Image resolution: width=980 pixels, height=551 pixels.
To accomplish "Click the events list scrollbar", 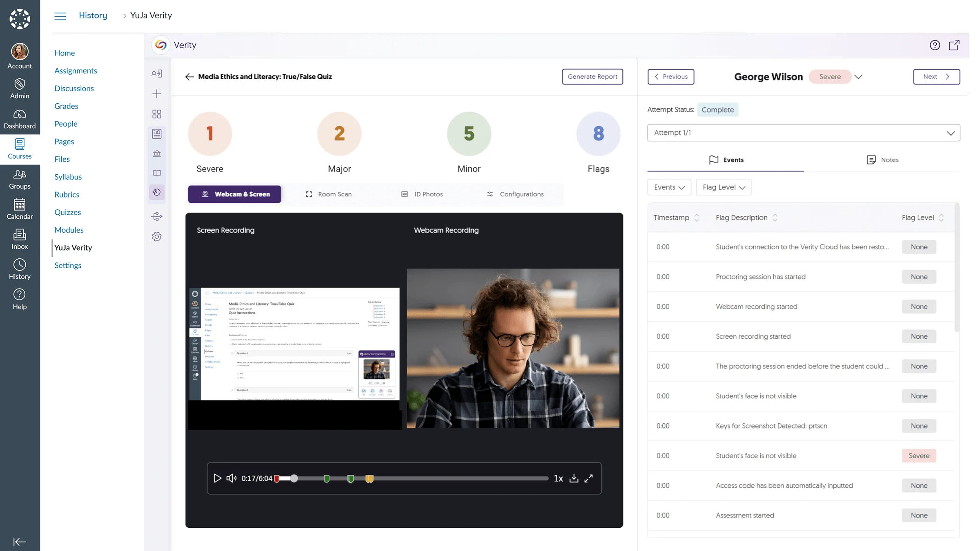I will point(957,267).
